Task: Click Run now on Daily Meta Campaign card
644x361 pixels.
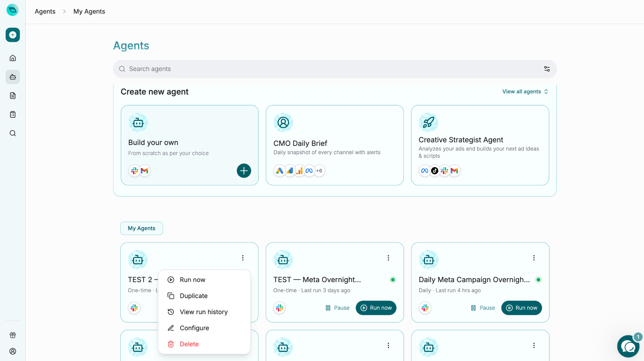Action: click(522, 308)
